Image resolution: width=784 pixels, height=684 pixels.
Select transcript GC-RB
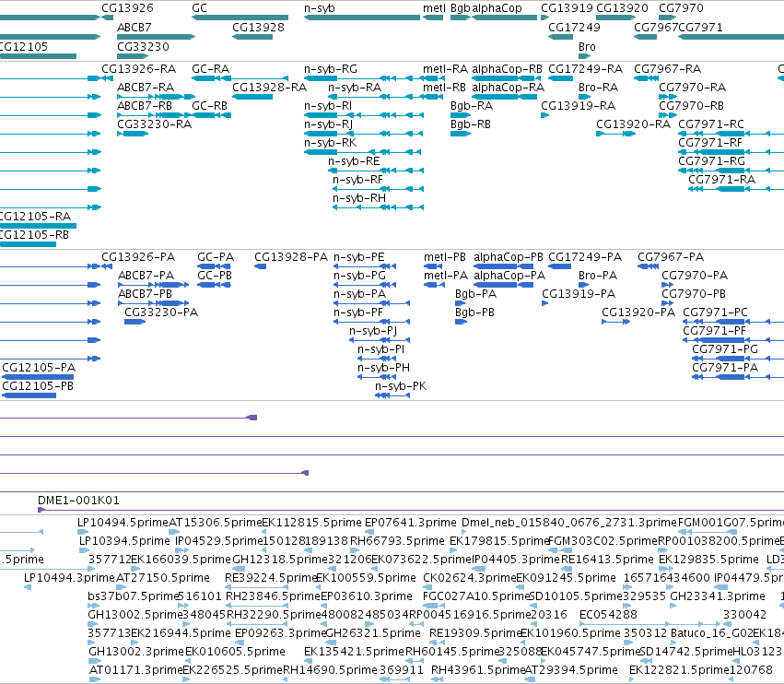tap(209, 106)
